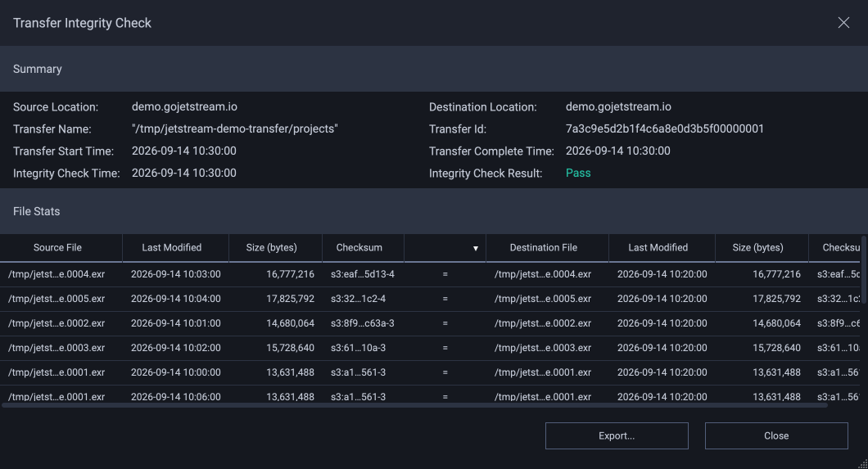Close the Transfer Integrity Check dialog with the X

[x=843, y=23]
